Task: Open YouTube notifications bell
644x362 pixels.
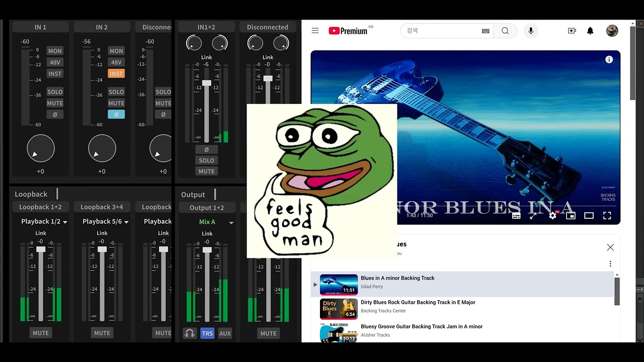Action: [x=590, y=31]
